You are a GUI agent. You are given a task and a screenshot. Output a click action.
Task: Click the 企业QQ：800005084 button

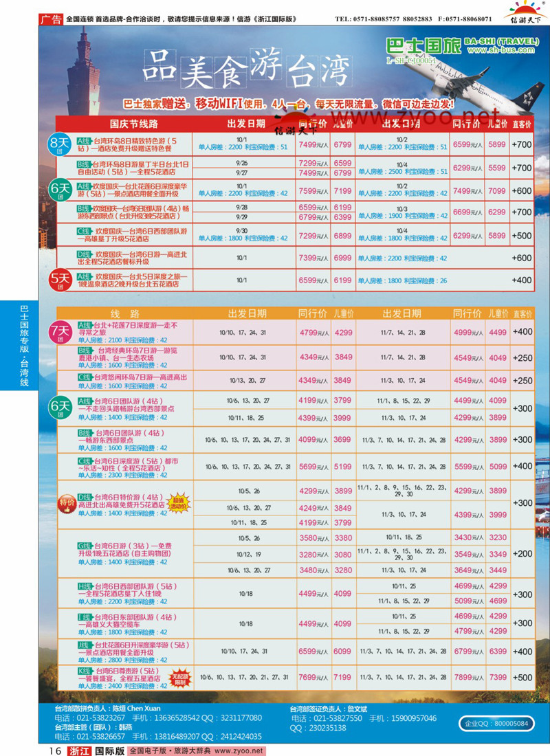coord(496,723)
